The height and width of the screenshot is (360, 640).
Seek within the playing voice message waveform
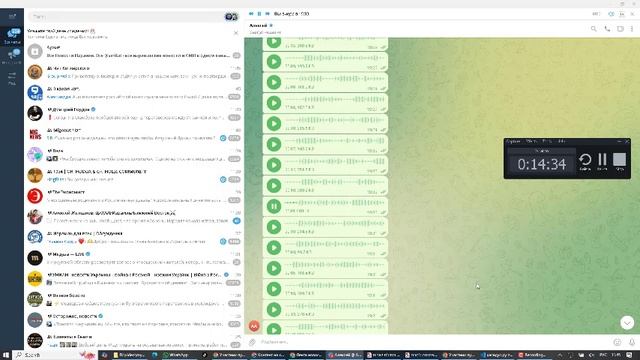(335, 203)
